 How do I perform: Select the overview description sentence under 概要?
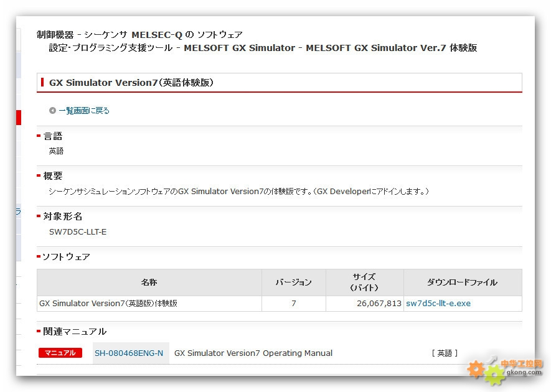coord(239,192)
